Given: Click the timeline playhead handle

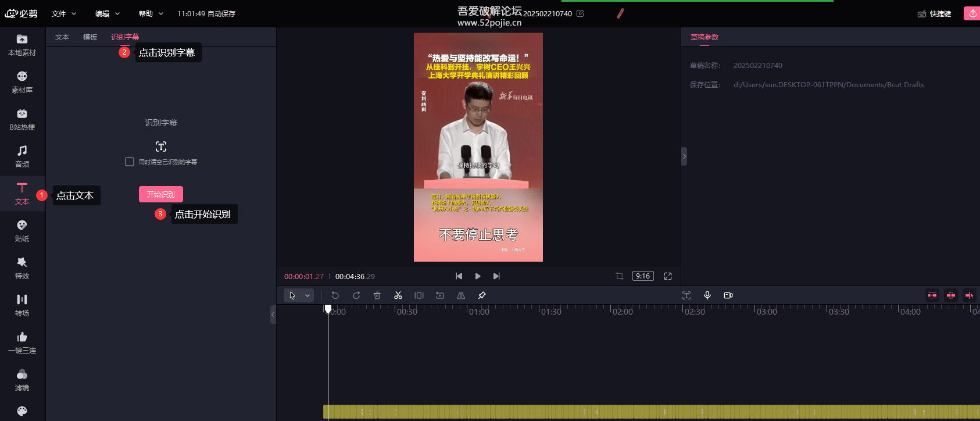Looking at the screenshot, I should (x=328, y=308).
